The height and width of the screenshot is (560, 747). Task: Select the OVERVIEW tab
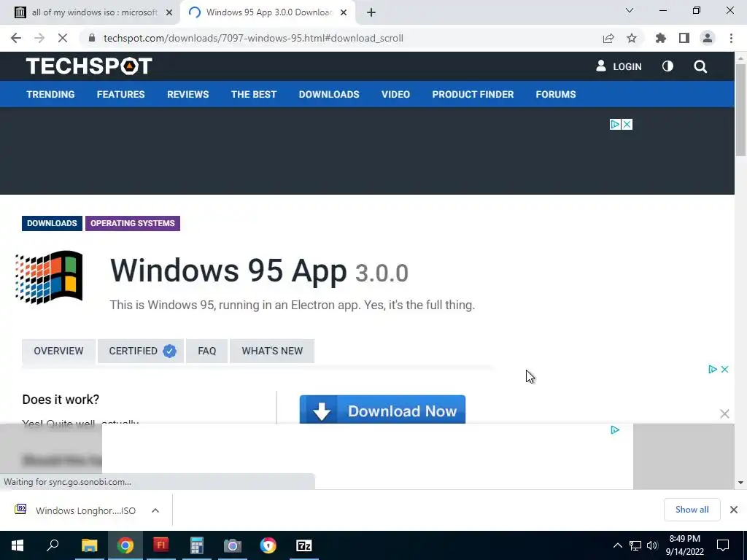(58, 351)
